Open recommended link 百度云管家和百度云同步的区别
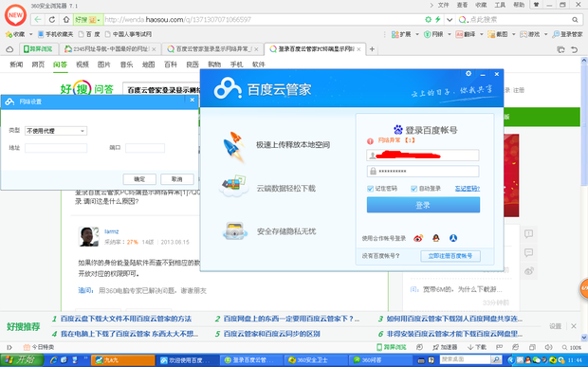 pyautogui.click(x=271, y=334)
